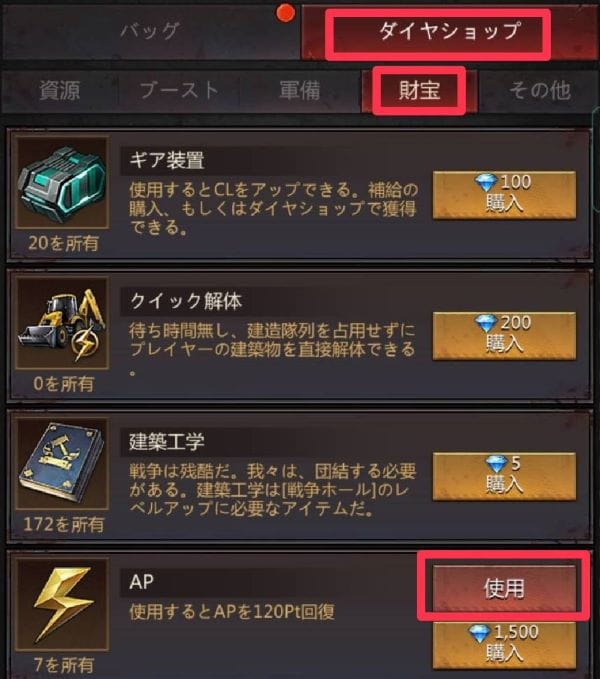Buy 建築工学 for 5 diamonds

(x=504, y=477)
